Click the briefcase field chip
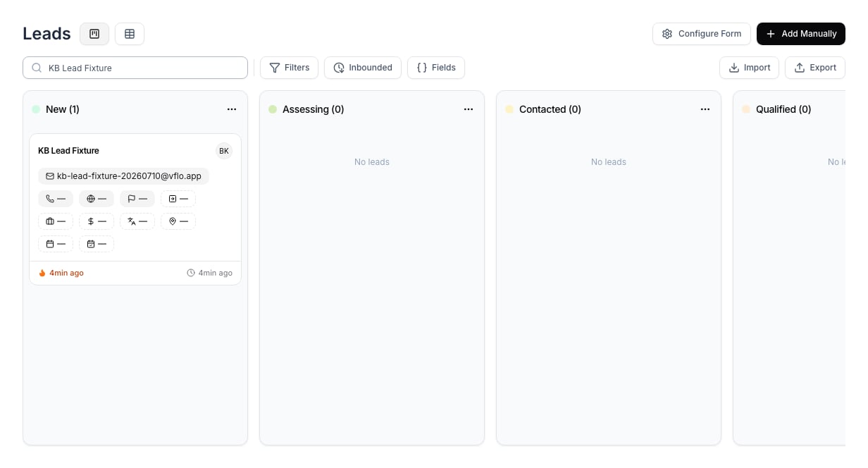This screenshot has width=868, height=468. point(56,221)
